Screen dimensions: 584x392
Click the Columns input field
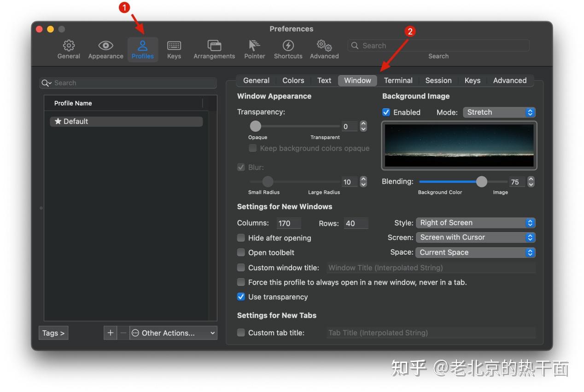coord(288,223)
